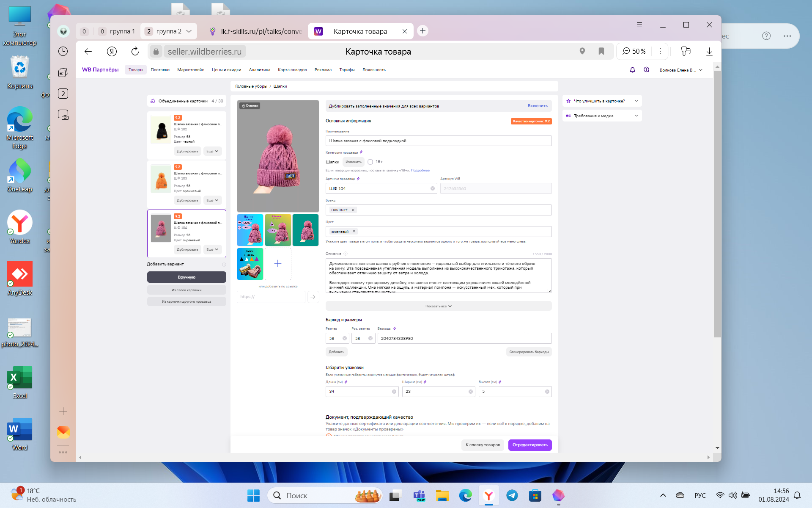Enable duplicating values via Включить
Viewport: 812px width, 508px height.
(x=537, y=106)
